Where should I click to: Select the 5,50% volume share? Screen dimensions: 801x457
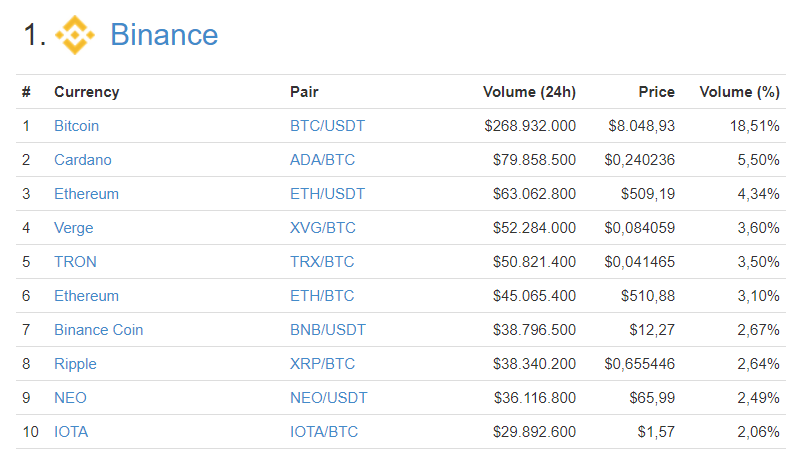coord(759,160)
